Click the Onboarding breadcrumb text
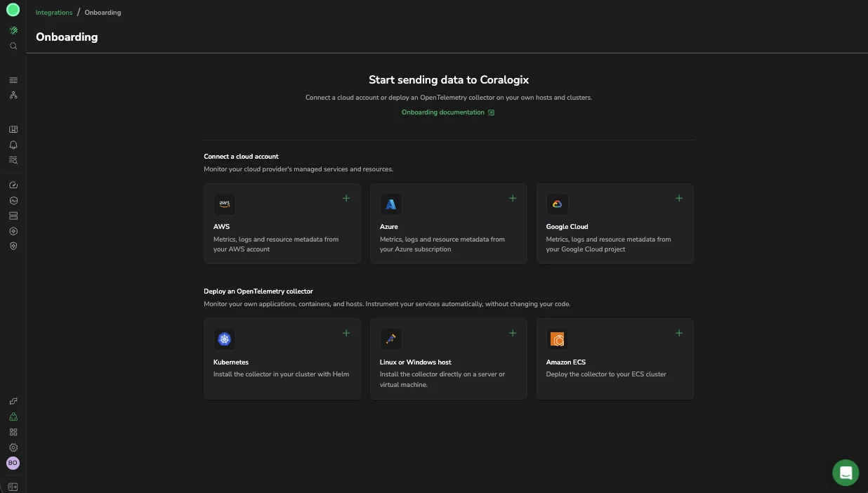The image size is (868, 493). coord(103,13)
